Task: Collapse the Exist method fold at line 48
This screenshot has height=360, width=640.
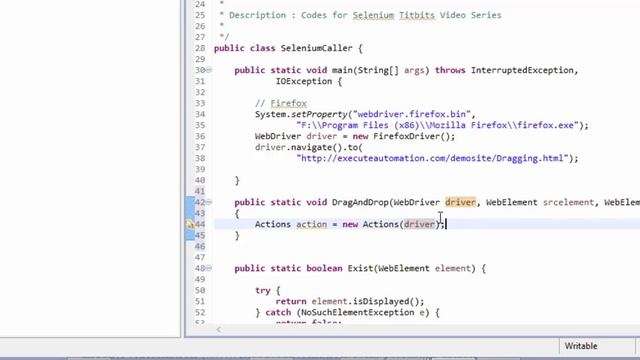Action: click(209, 268)
